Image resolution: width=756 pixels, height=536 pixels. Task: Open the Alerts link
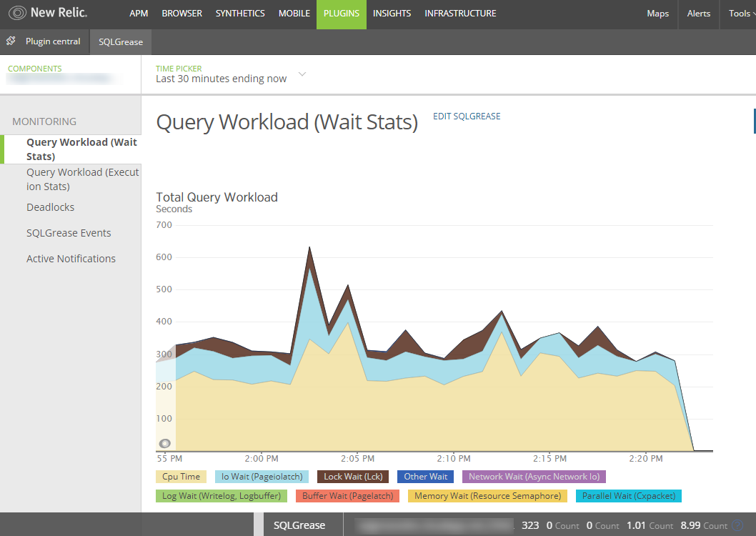click(698, 14)
